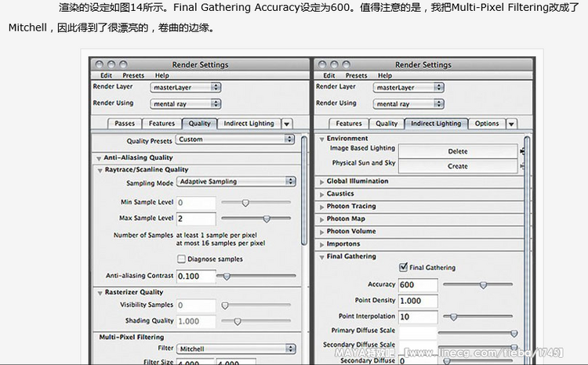Click Min Sample Level input field
Viewport: 588px width, 365px height.
coord(196,203)
